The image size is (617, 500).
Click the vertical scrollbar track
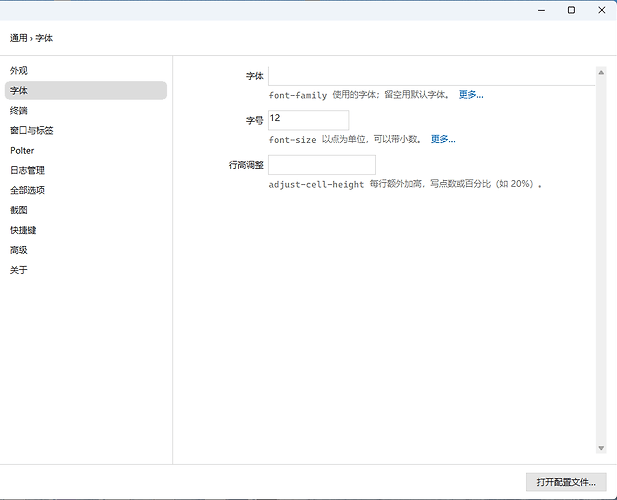tap(601, 260)
